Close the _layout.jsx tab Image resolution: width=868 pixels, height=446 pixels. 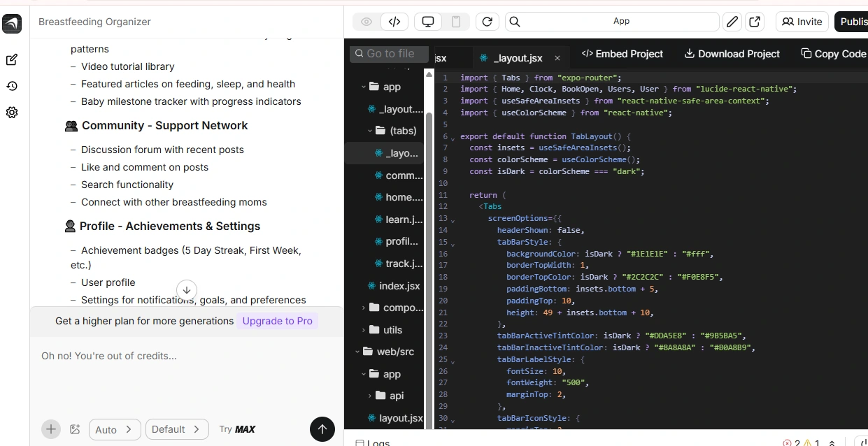(x=557, y=58)
